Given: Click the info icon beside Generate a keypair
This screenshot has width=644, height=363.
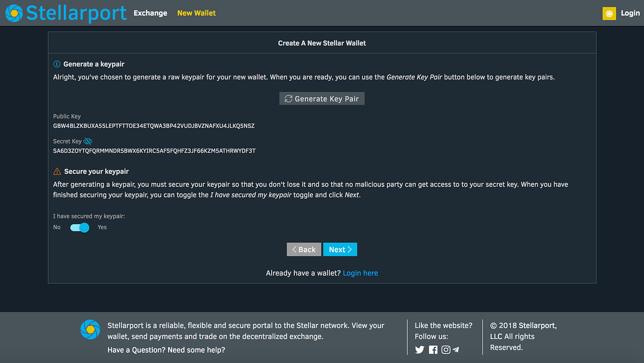Looking at the screenshot, I should 57,64.
